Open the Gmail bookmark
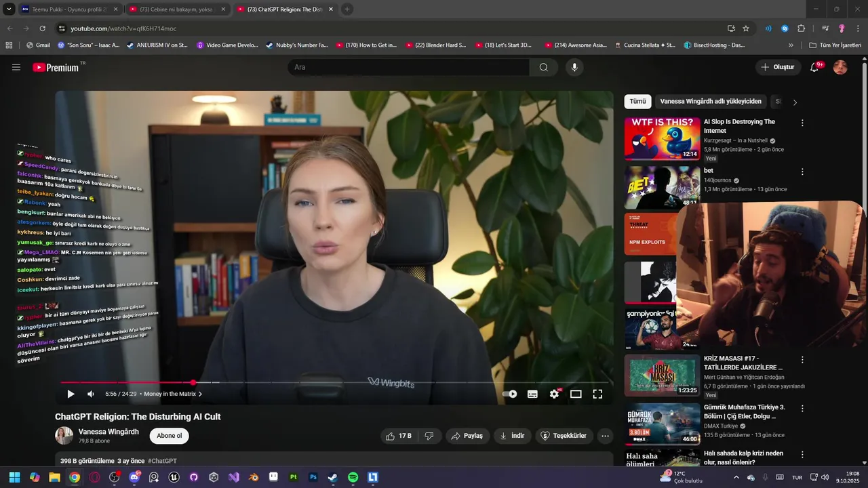 click(x=38, y=45)
